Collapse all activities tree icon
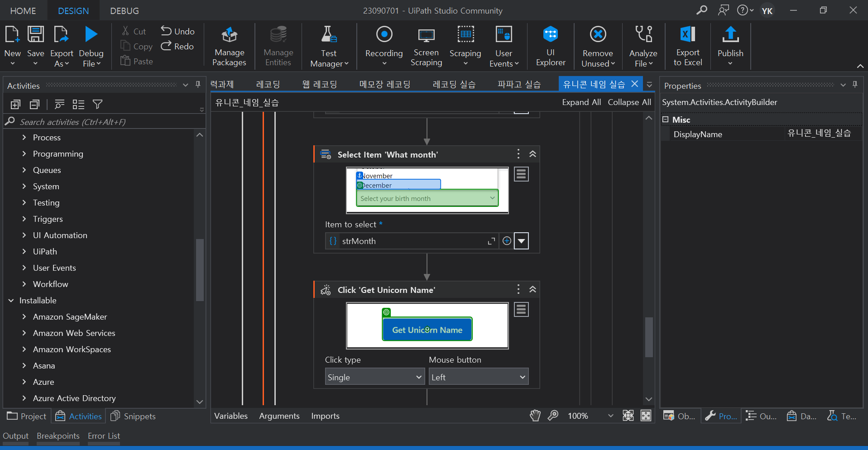The width and height of the screenshot is (868, 450). click(34, 105)
